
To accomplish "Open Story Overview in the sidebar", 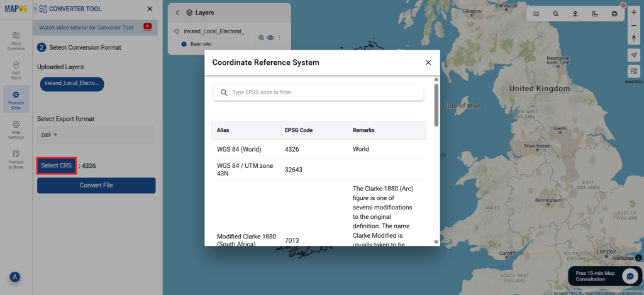I will (16, 39).
